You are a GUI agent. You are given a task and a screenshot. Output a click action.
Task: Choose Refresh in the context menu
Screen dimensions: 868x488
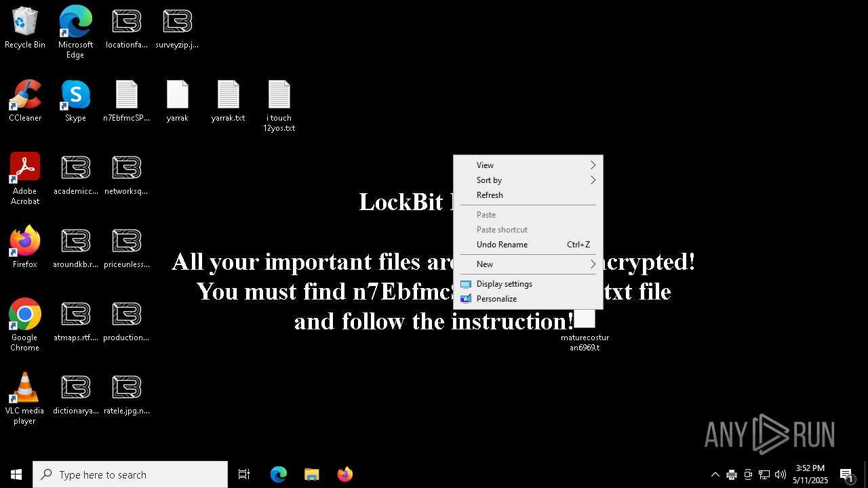click(x=528, y=195)
